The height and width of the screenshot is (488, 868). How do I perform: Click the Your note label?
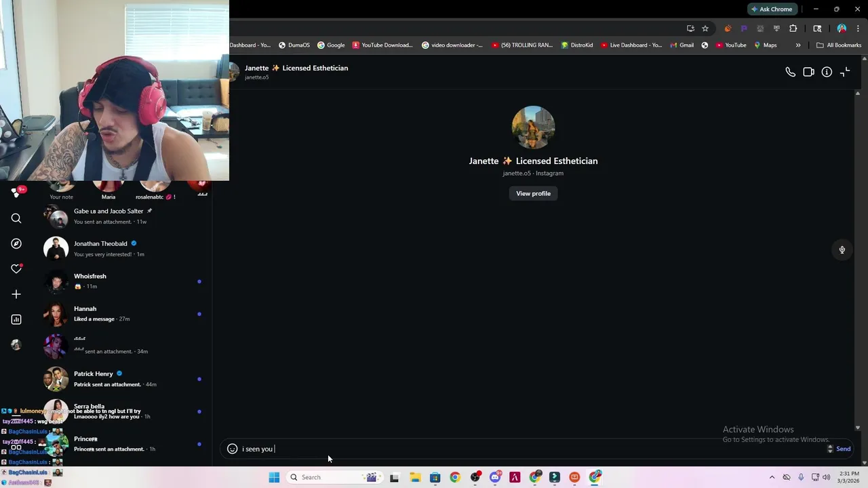tap(61, 197)
